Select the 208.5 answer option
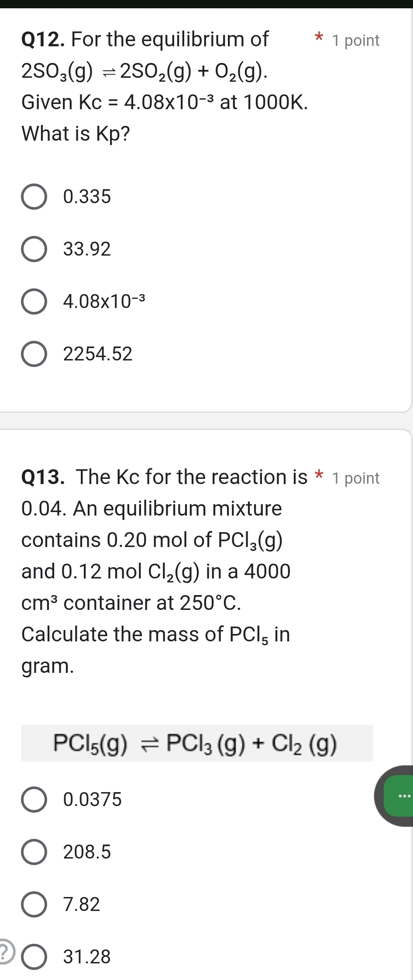The image size is (413, 980). (x=34, y=852)
